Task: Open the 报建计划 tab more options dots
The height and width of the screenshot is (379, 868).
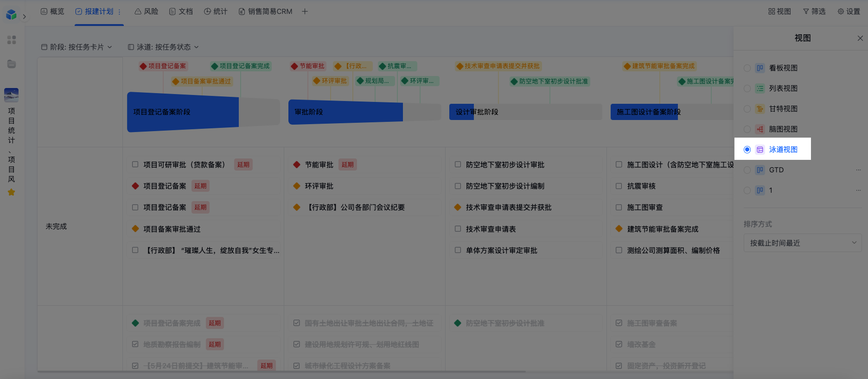Action: (x=120, y=12)
